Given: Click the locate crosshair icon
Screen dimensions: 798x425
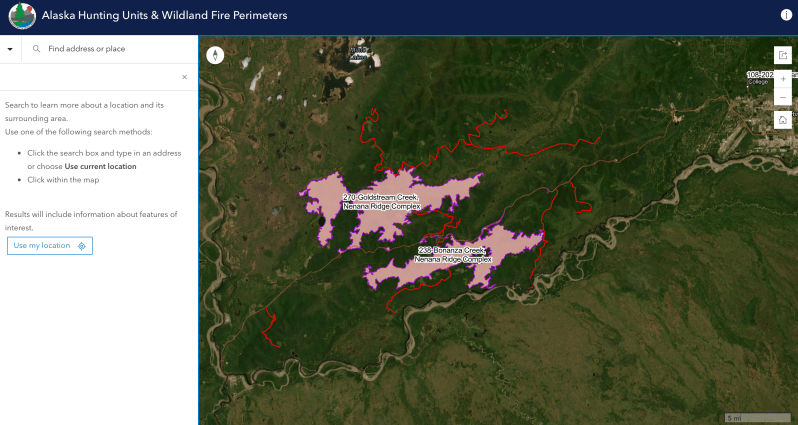Looking at the screenshot, I should pos(82,246).
